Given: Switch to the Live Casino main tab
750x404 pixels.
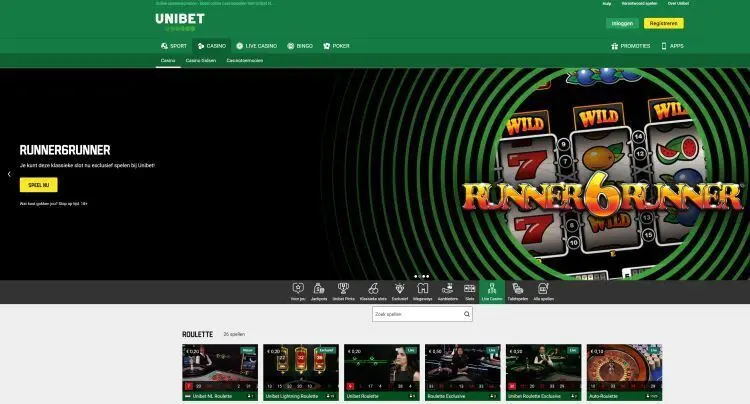Looking at the screenshot, I should [258, 46].
